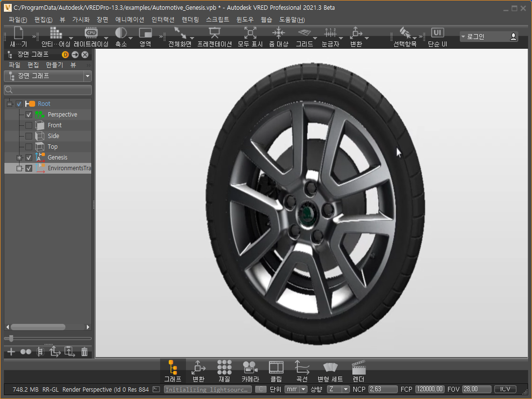The image size is (532, 399).
Task: Open the Rendering (렌더링) menu
Action: [190, 20]
